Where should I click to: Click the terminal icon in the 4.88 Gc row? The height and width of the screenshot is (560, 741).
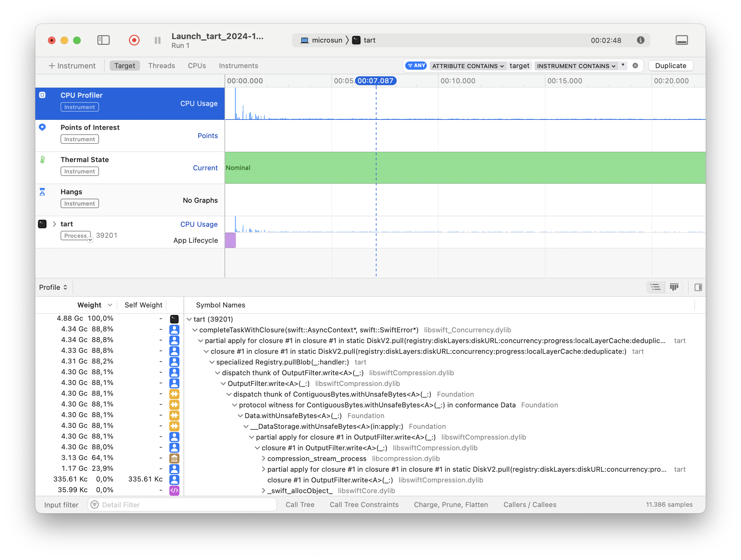174,319
